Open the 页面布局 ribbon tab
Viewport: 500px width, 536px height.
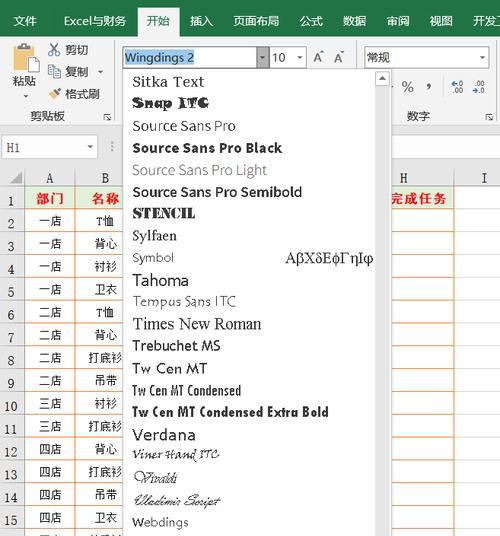[256, 21]
